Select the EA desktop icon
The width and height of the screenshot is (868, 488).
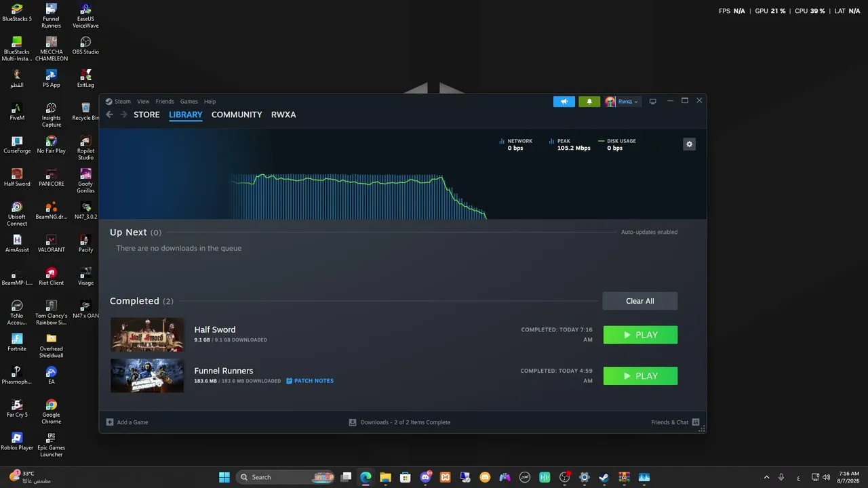click(52, 375)
